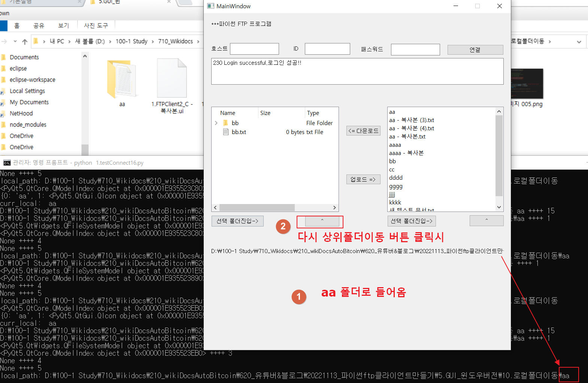
Task: Select 'aa - 복사본 (4).txt' in remote list
Action: coord(412,128)
